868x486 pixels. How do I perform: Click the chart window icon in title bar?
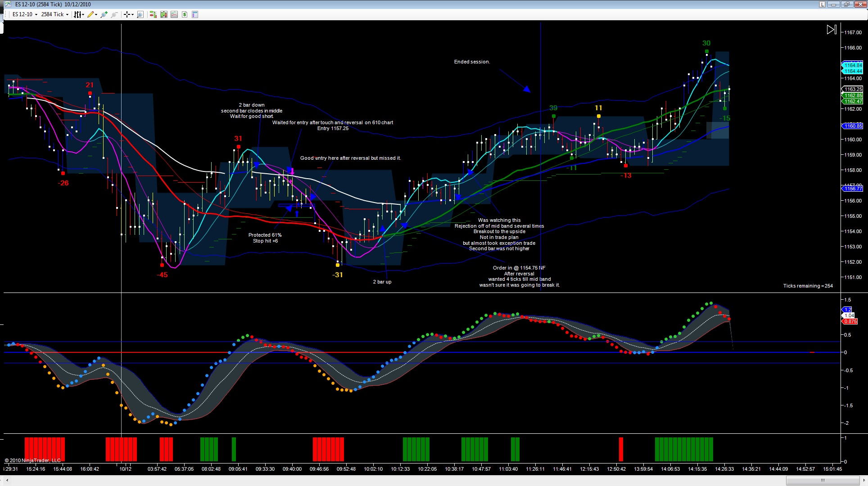click(x=8, y=4)
